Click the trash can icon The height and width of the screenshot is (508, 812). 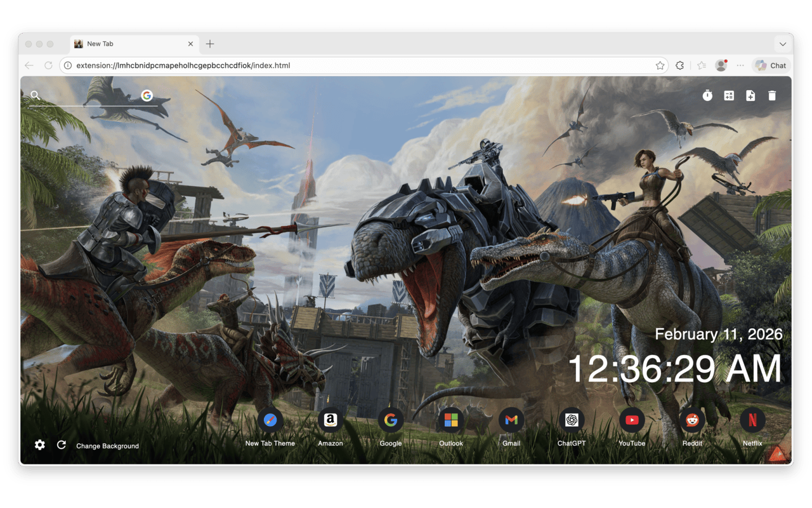[x=772, y=95]
